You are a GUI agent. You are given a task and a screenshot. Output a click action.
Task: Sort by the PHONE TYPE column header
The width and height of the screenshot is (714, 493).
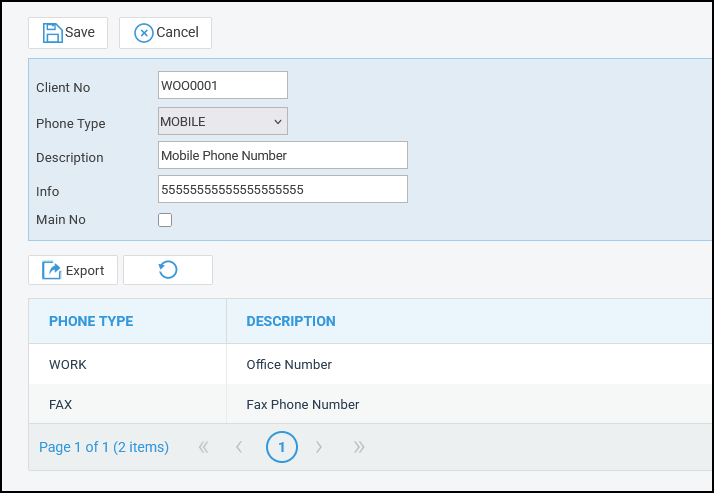pyautogui.click(x=91, y=321)
